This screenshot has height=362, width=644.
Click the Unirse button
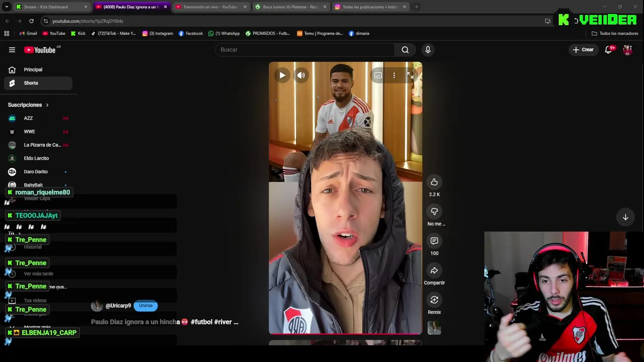145,306
